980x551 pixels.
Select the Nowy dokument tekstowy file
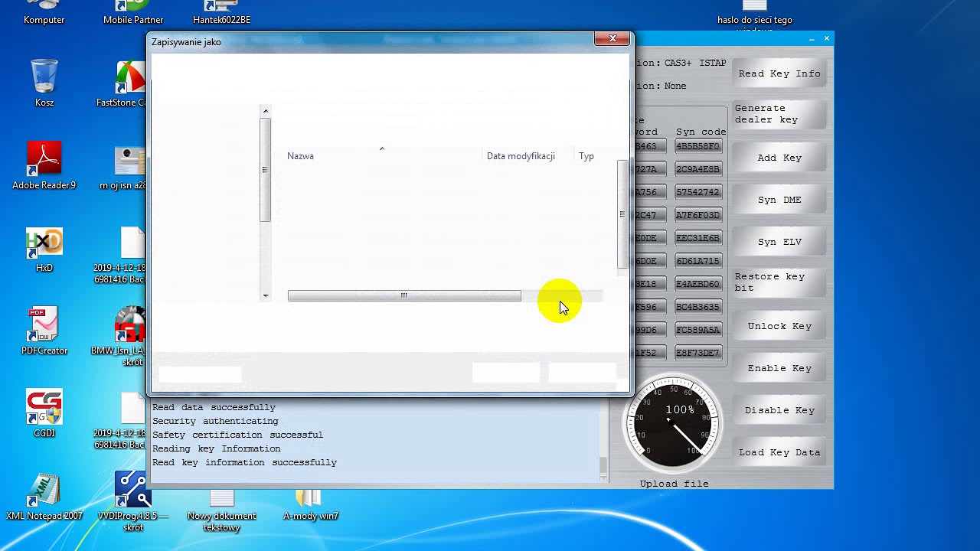point(221,509)
